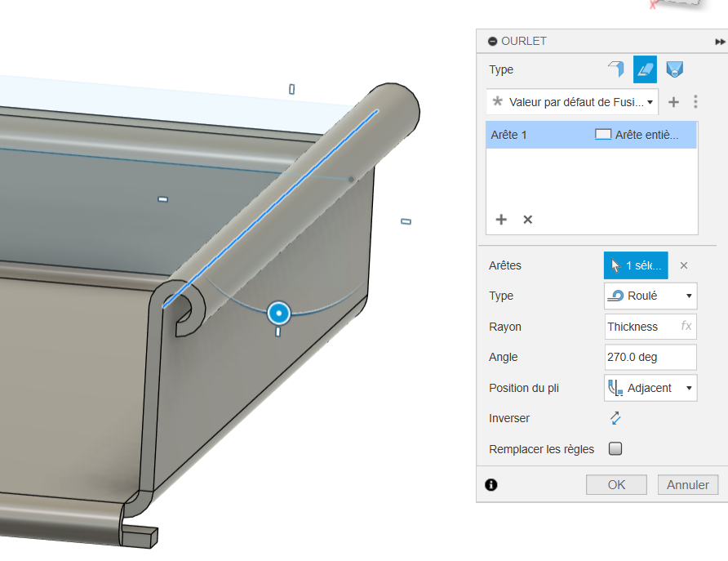Click the Inverser flip arrow icon

click(x=615, y=418)
